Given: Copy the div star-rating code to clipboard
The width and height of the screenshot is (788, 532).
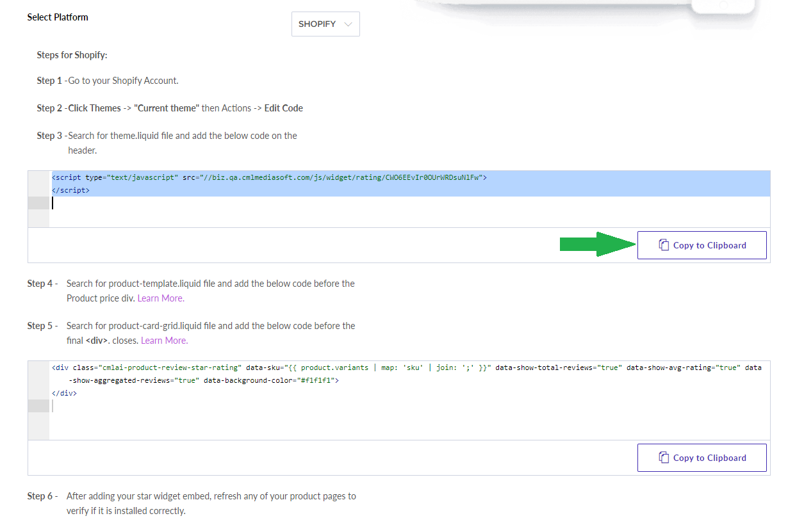Looking at the screenshot, I should [702, 458].
